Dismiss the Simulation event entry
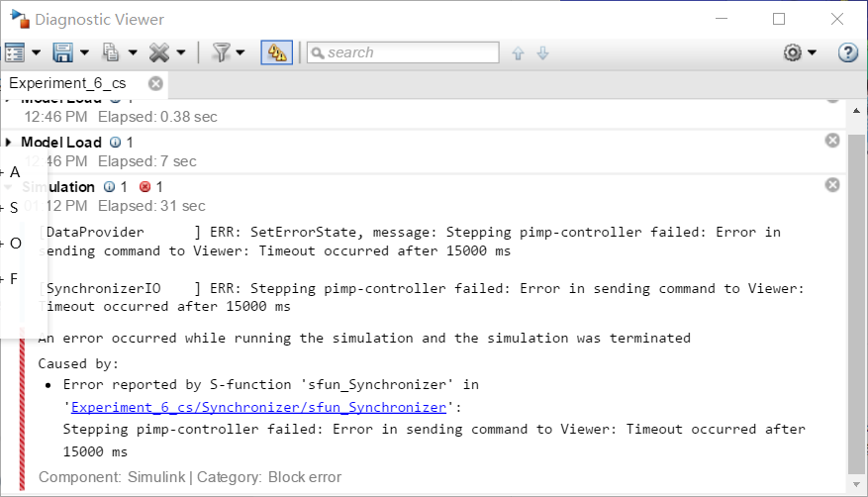Image resolution: width=868 pixels, height=497 pixels. coord(832,185)
